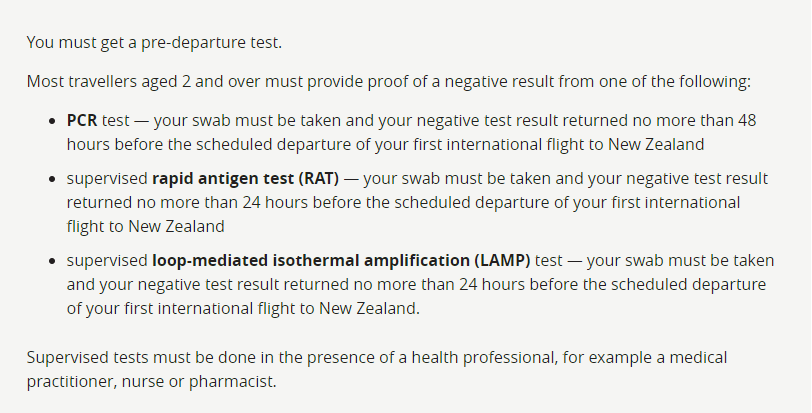Click the number 48 in PCR item

pyautogui.click(x=747, y=121)
